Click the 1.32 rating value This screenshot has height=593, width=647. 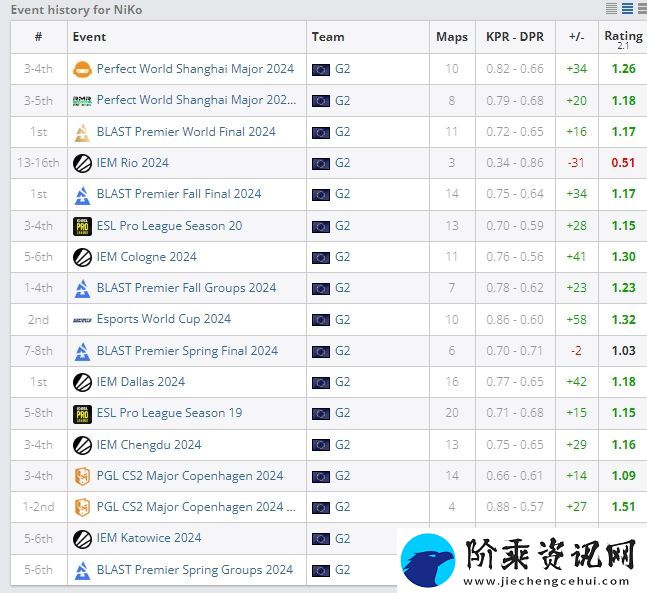click(623, 319)
